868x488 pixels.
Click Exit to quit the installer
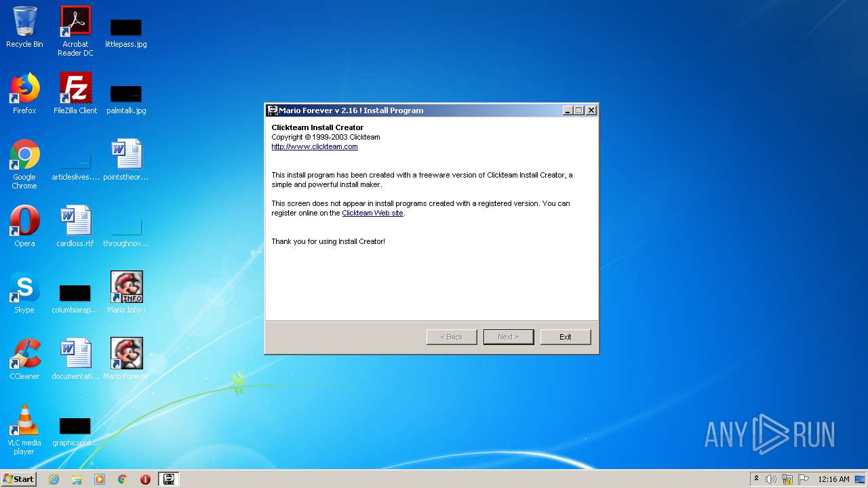tap(566, 337)
